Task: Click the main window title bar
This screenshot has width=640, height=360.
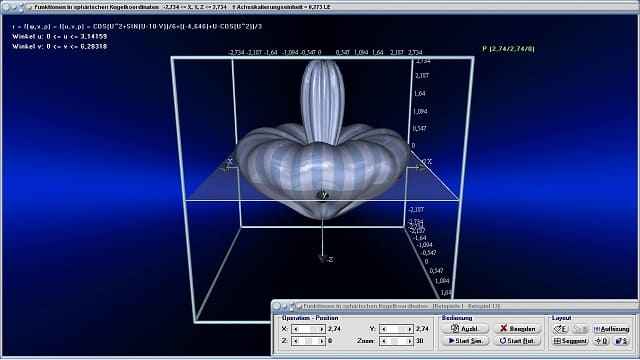Action: [320, 7]
